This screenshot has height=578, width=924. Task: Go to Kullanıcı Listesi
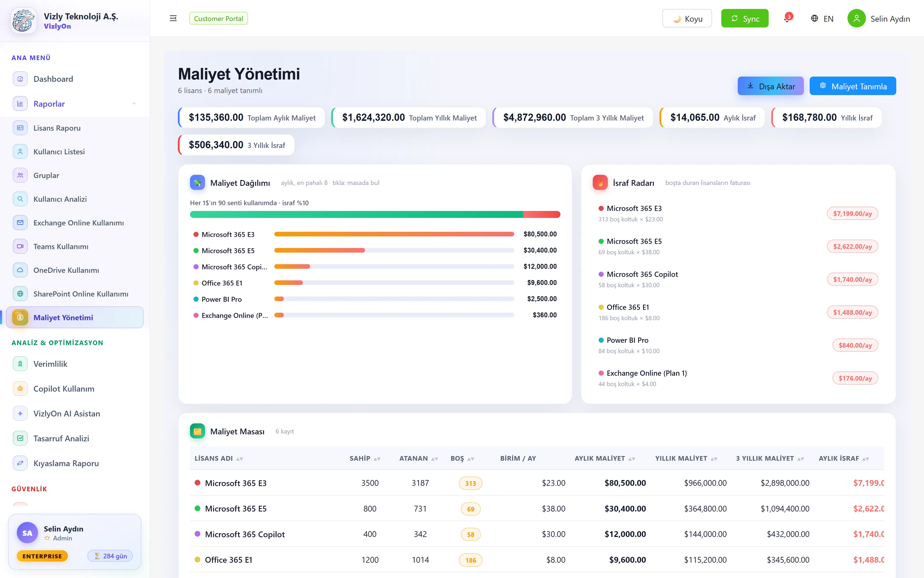[75, 151]
